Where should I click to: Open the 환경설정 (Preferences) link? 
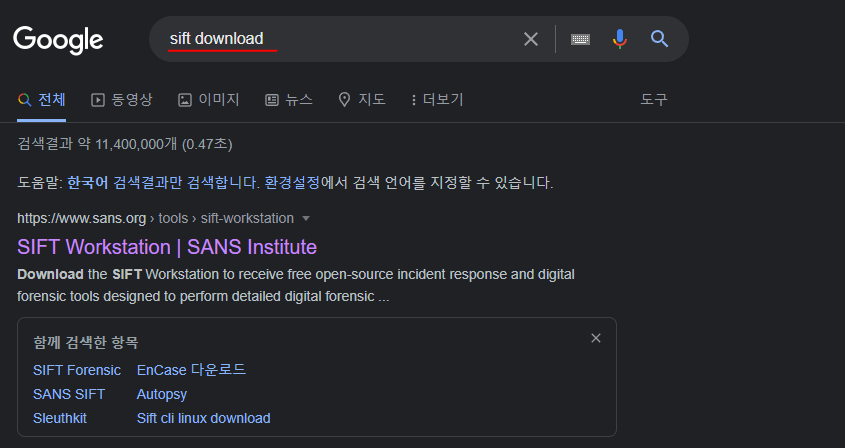tap(292, 183)
